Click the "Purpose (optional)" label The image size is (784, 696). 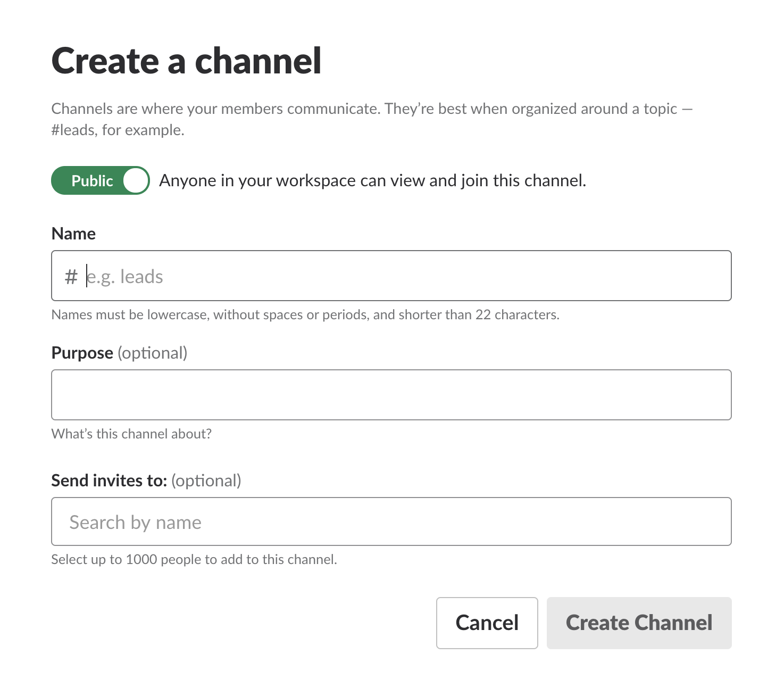(x=119, y=353)
